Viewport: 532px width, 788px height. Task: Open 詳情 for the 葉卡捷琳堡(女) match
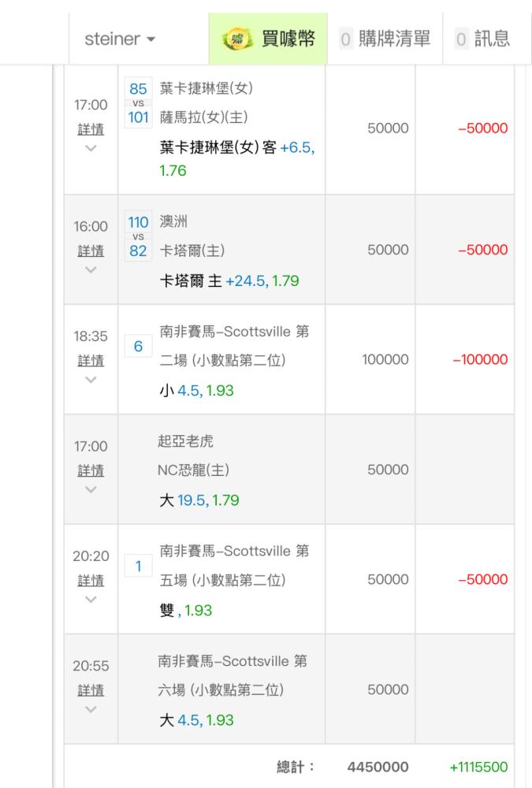click(x=91, y=129)
